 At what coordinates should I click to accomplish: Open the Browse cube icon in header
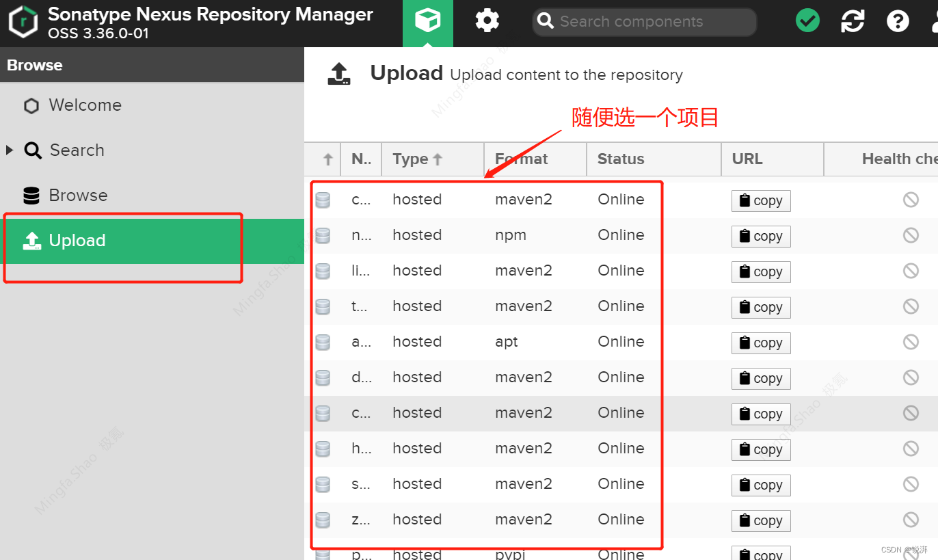pos(428,22)
